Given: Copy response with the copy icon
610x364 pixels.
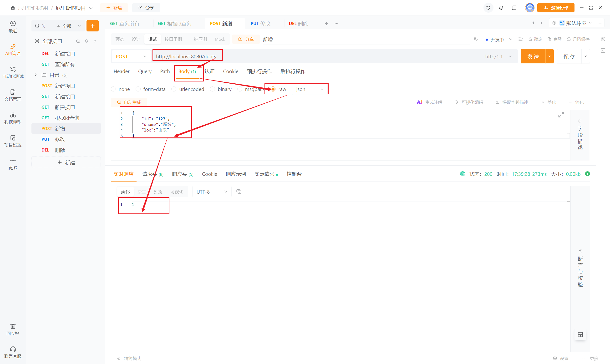Looking at the screenshot, I should point(239,192).
